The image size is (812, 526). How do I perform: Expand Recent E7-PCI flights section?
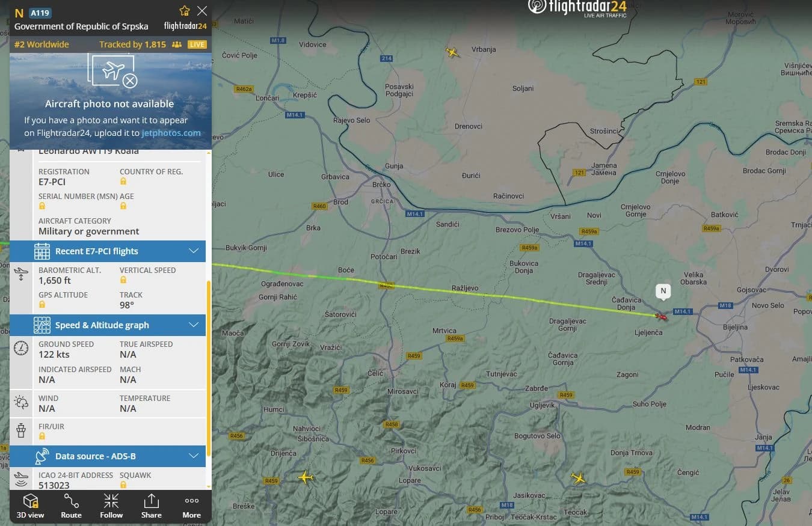(x=108, y=251)
